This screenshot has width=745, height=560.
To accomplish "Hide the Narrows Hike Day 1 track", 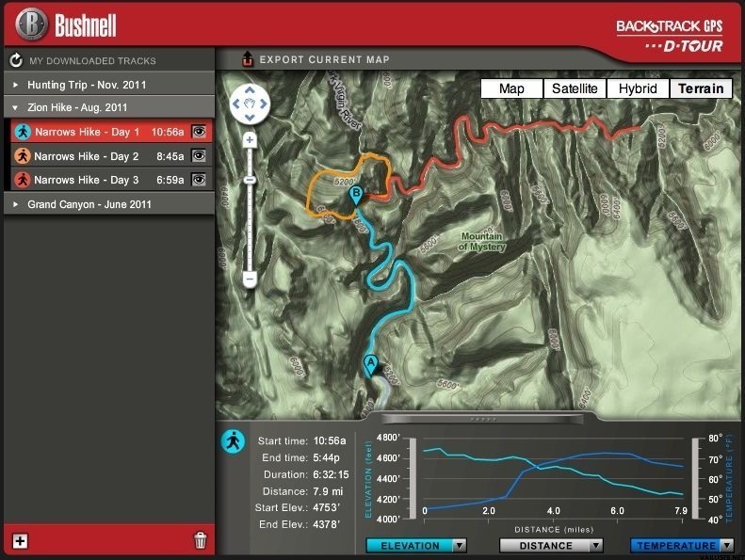I will 199,132.
